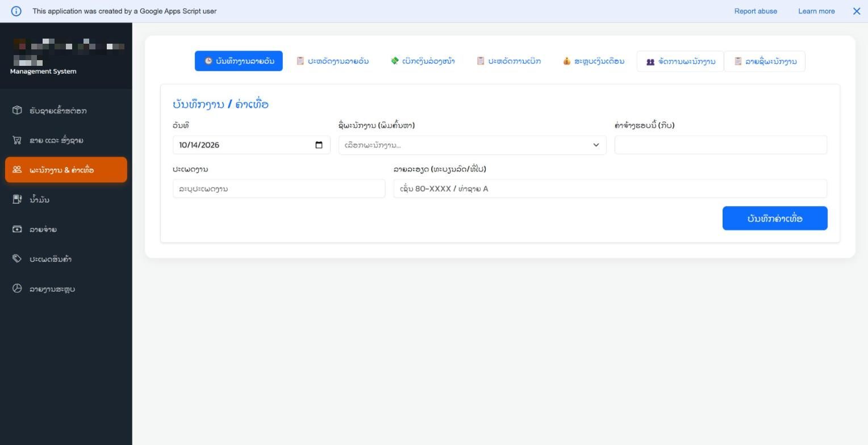Viewport: 868px width, 445px height.
Task: Go to ນ້ຳມັນ in sidebar
Action: 66,200
